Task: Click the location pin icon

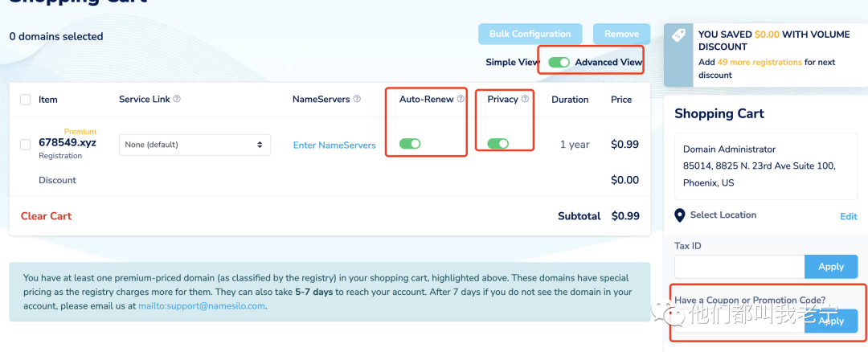Action: click(680, 215)
